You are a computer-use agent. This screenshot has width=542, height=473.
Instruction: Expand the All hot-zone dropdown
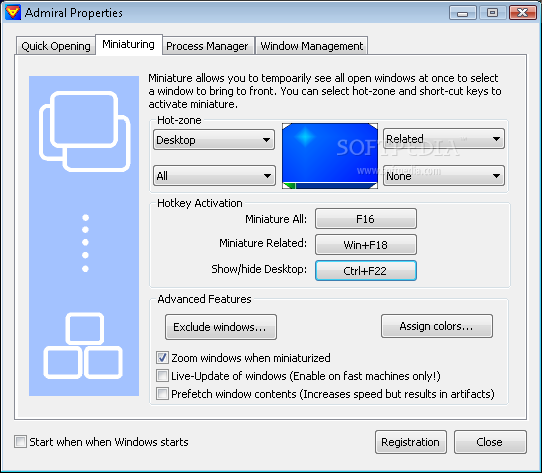(214, 176)
